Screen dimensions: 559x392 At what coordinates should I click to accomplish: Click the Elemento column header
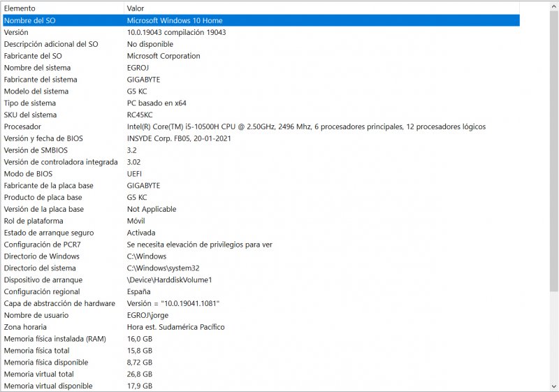pos(63,8)
